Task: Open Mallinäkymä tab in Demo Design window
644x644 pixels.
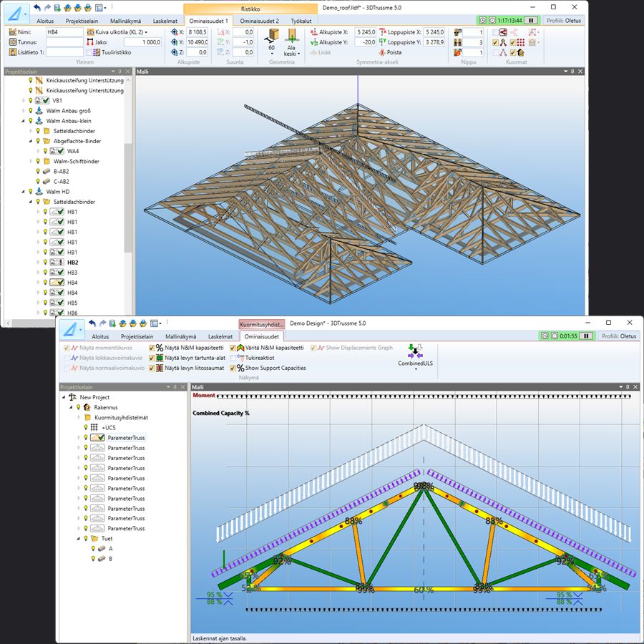Action: click(181, 336)
